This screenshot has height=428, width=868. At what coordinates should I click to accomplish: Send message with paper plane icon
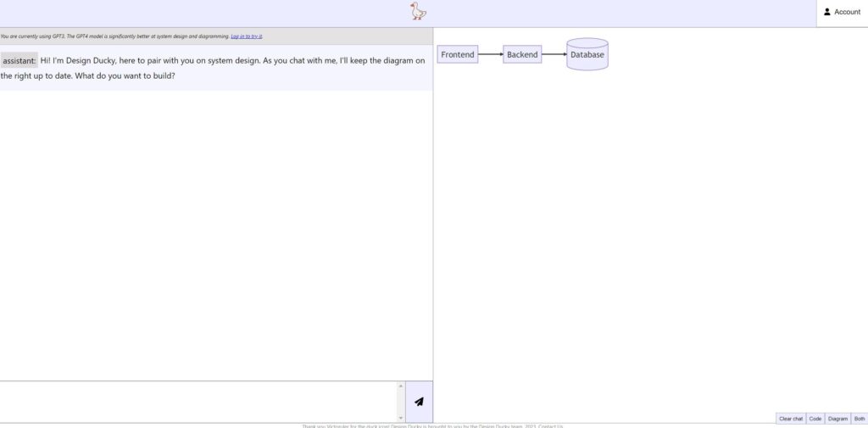coord(419,402)
